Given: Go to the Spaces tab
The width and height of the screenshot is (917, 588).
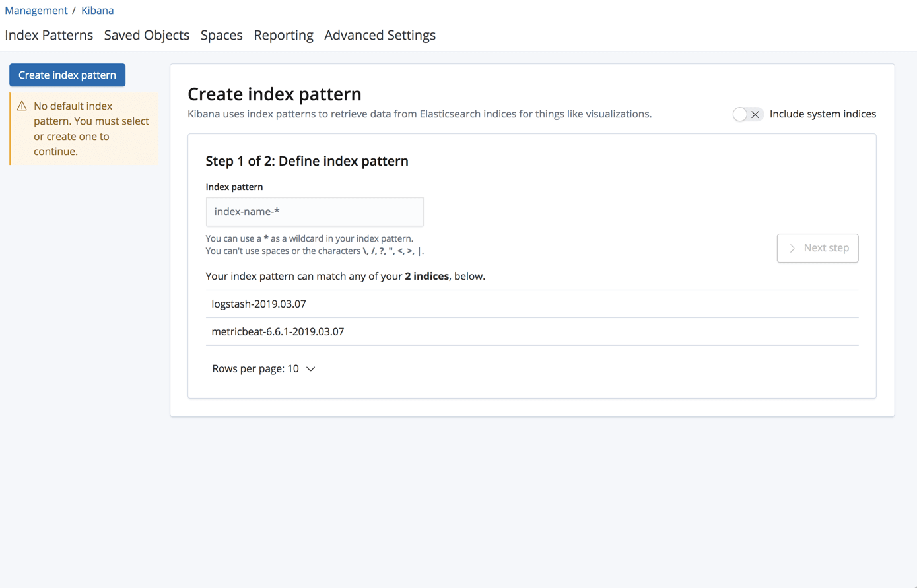Looking at the screenshot, I should tap(222, 35).
